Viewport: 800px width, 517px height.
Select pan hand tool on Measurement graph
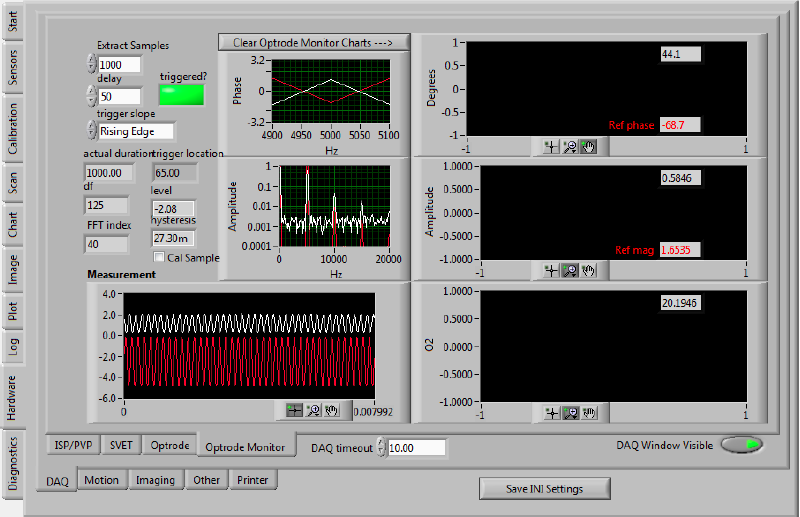pyautogui.click(x=332, y=410)
